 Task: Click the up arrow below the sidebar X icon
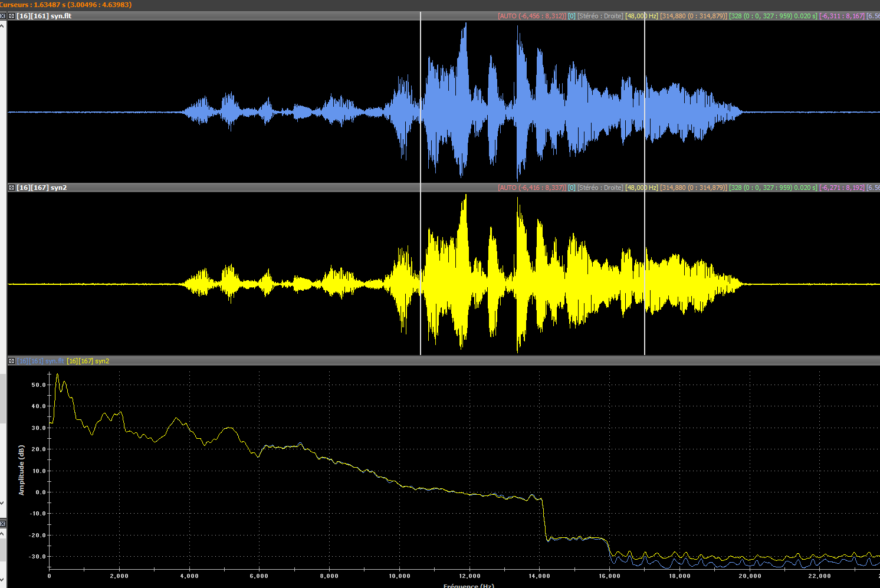click(3, 534)
